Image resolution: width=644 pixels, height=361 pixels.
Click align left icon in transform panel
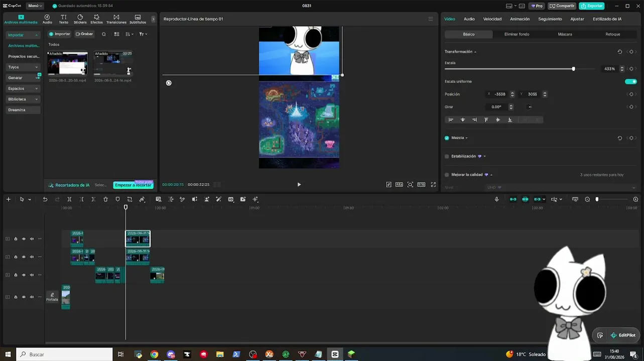451,120
